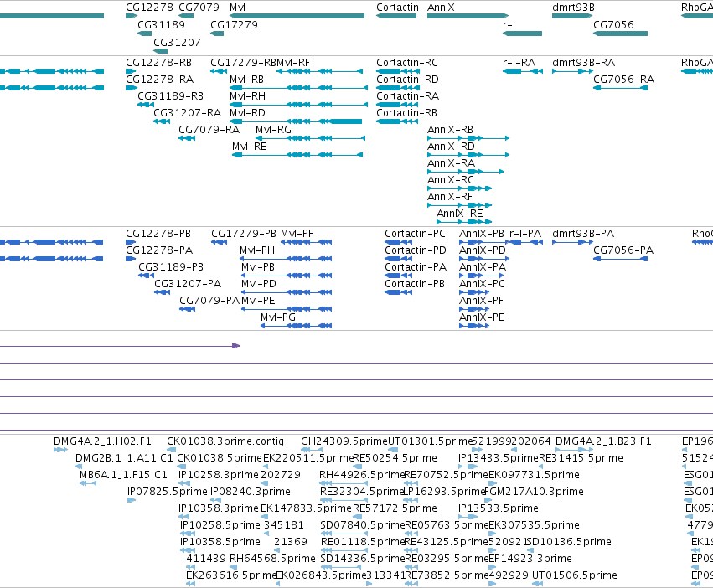Open the Cortactin-PB protein label
The width and height of the screenshot is (713, 588).
(415, 284)
